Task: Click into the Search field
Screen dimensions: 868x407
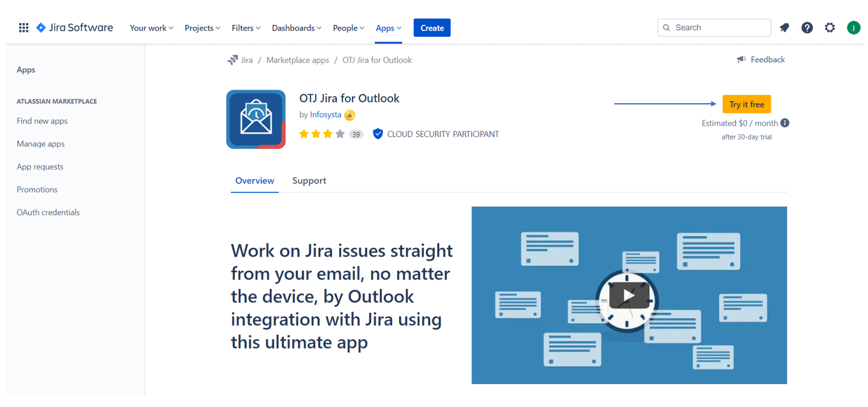Action: pos(714,27)
